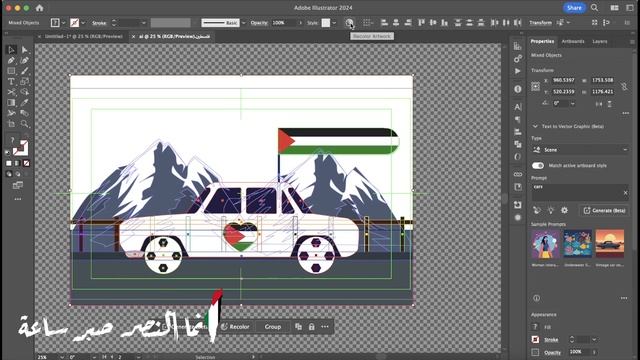Open Recolor Artwork in control bar
The width and height of the screenshot is (640, 360).
(x=349, y=23)
